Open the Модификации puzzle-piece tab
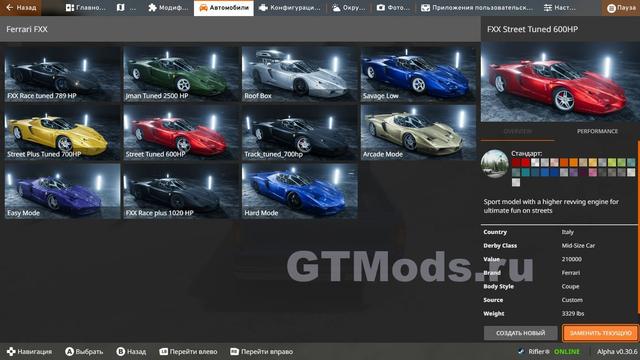 click(168, 8)
